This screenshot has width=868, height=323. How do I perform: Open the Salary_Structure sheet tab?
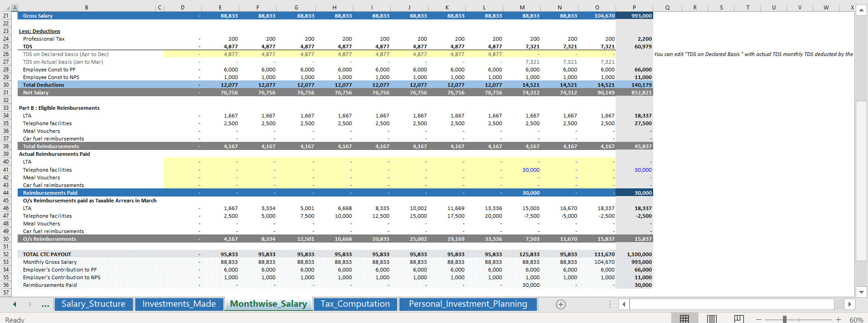click(x=94, y=304)
